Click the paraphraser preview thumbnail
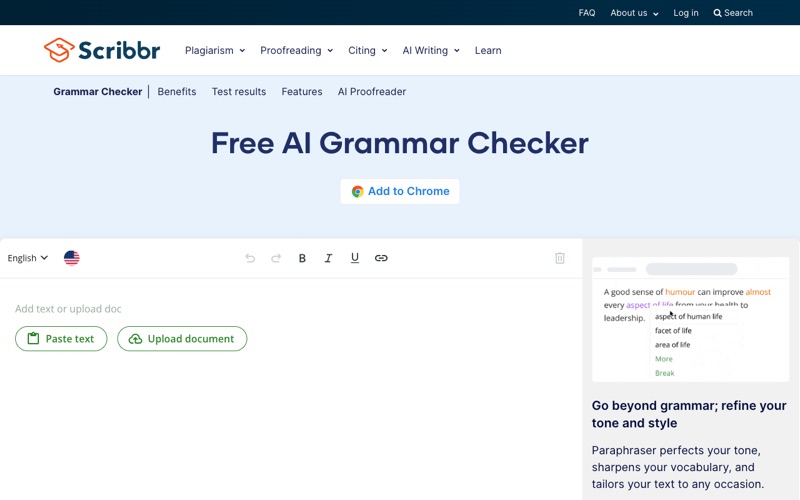800x500 pixels. click(x=690, y=319)
